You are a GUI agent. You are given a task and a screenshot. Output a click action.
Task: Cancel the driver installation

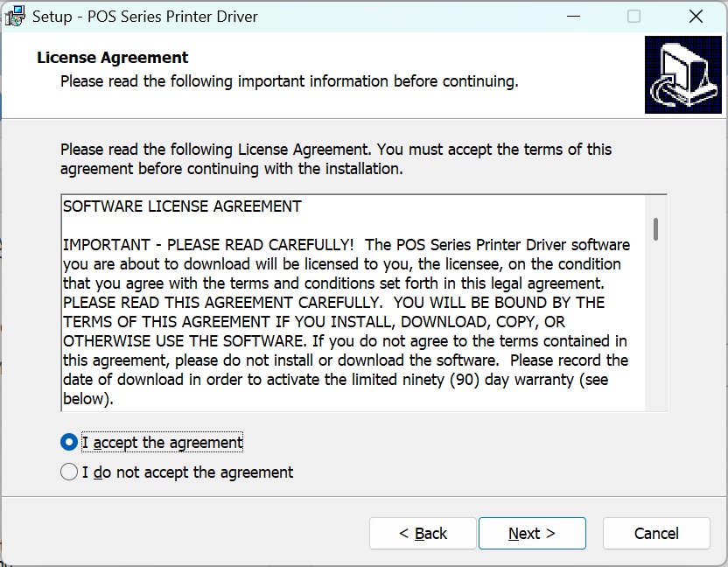pos(655,534)
